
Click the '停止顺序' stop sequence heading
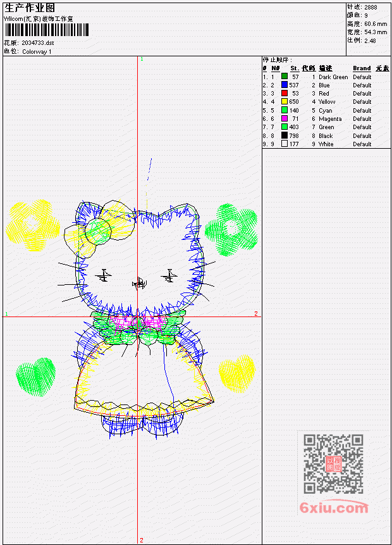(277, 60)
